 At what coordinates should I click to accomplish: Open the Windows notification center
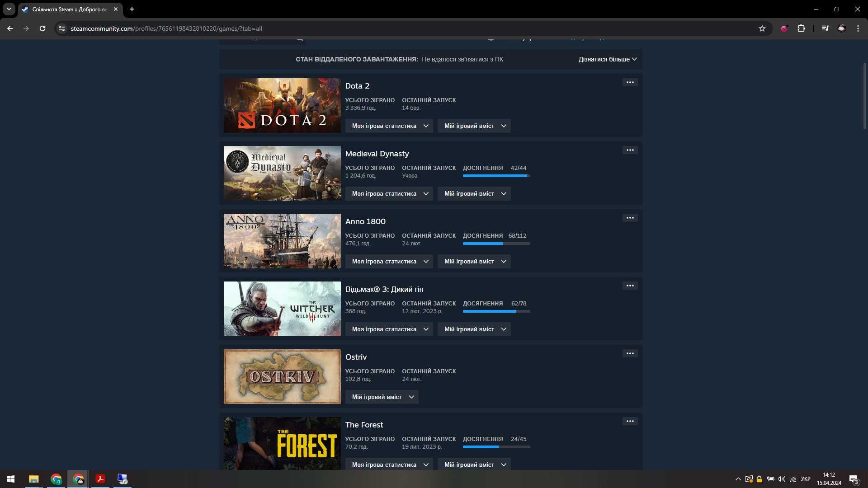(854, 479)
